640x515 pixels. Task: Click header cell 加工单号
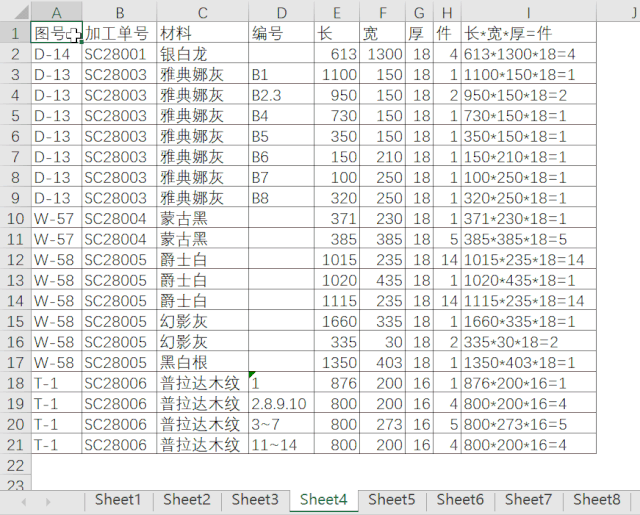pyautogui.click(x=119, y=33)
